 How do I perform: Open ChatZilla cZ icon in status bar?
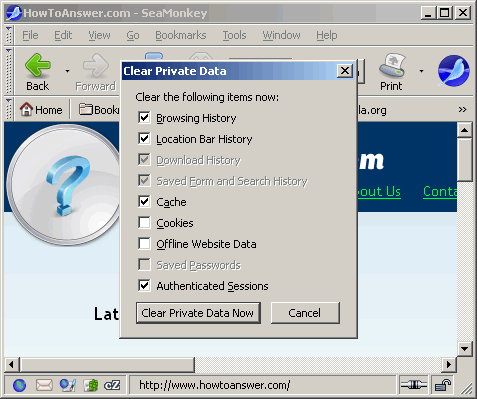coord(112,385)
